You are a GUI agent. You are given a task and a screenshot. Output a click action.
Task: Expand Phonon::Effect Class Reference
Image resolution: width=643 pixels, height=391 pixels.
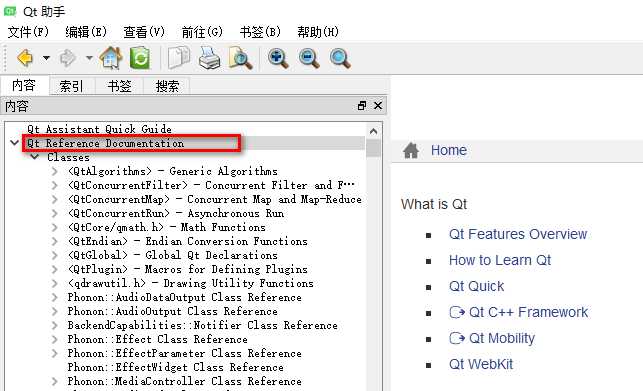click(55, 339)
